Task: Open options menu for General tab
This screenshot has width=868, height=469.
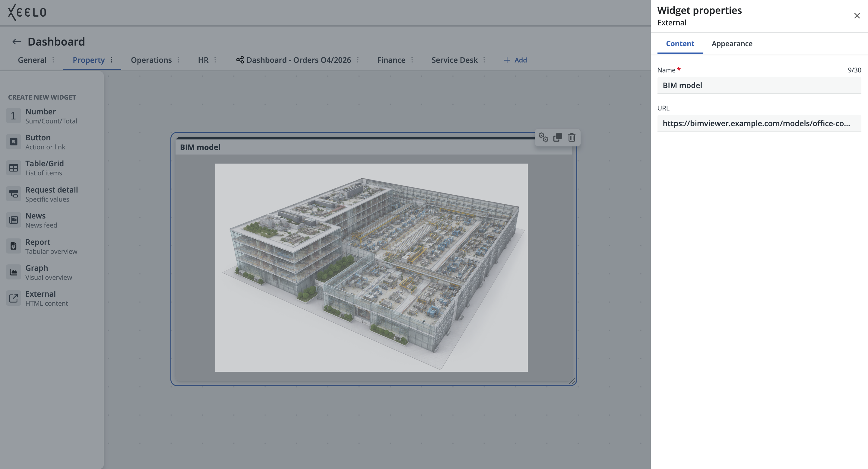Action: pyautogui.click(x=53, y=60)
